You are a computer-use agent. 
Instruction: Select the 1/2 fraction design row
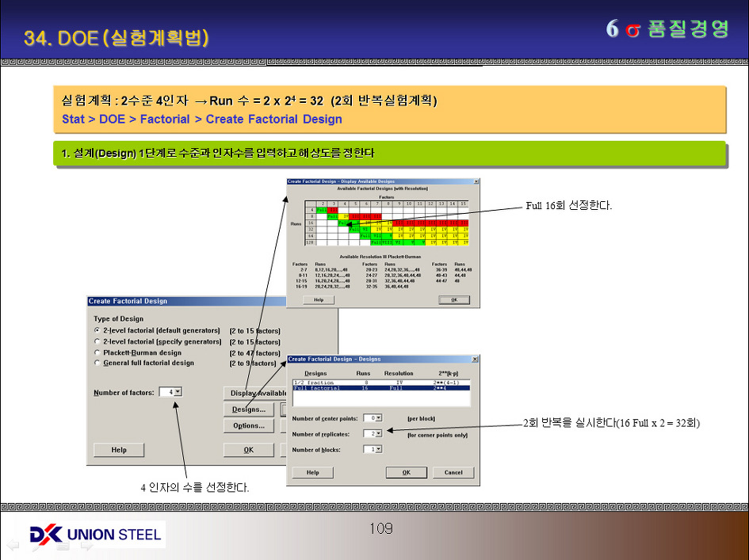[x=382, y=383]
